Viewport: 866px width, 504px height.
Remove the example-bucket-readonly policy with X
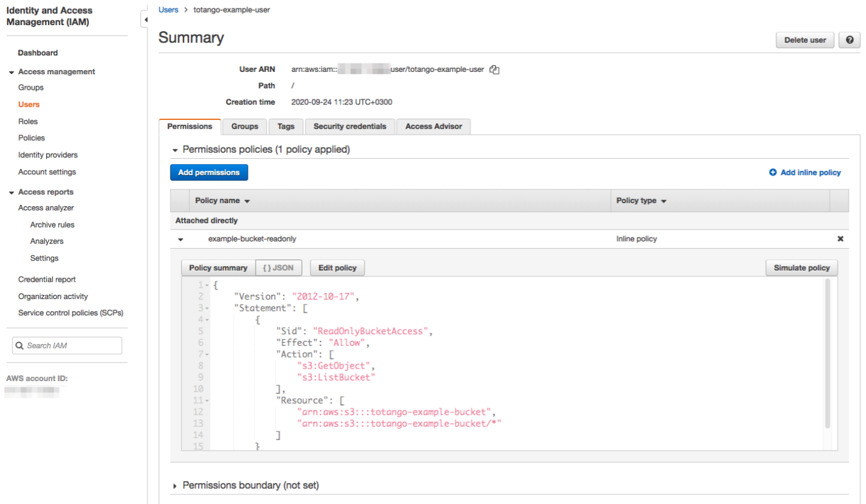point(840,239)
